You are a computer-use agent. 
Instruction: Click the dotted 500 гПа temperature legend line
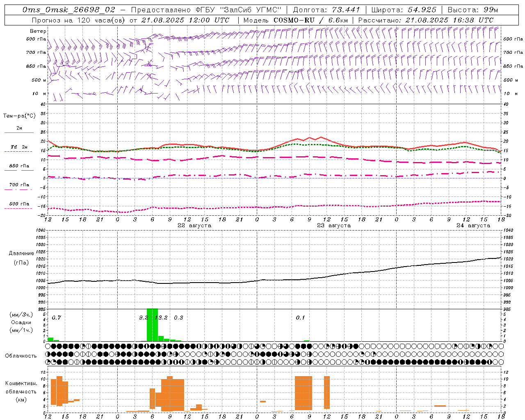pyautogui.click(x=19, y=208)
